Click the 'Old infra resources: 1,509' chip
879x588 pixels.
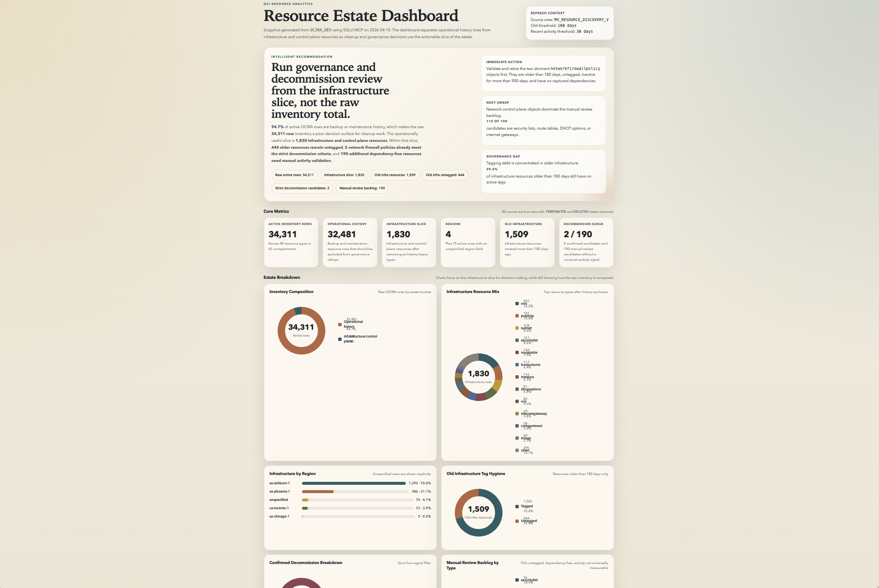395,175
